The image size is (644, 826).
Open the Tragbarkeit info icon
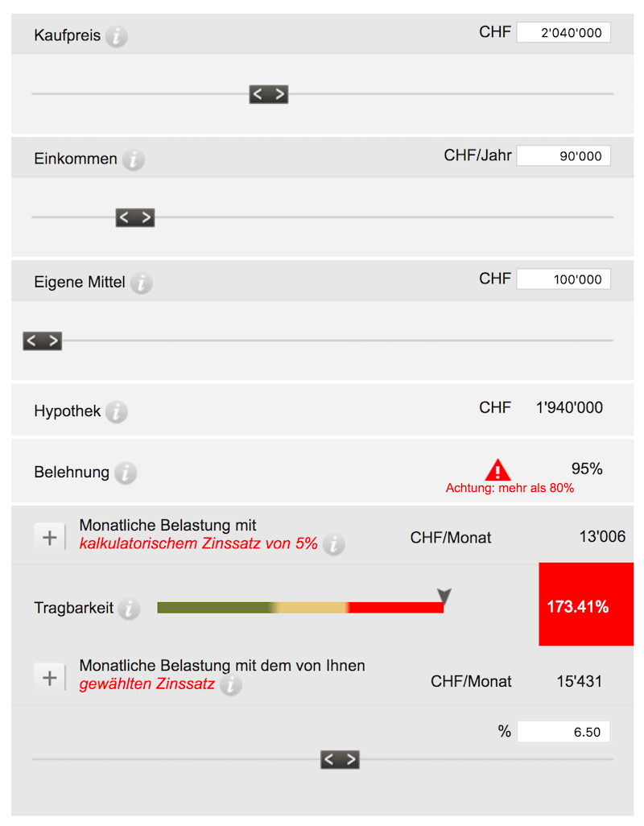(129, 609)
